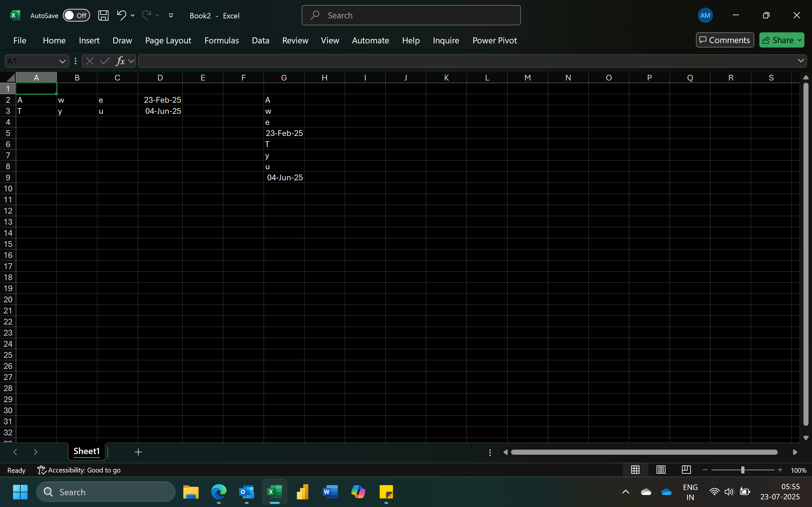Switch to Page Layout view icon
The height and width of the screenshot is (507, 812).
pos(661,470)
